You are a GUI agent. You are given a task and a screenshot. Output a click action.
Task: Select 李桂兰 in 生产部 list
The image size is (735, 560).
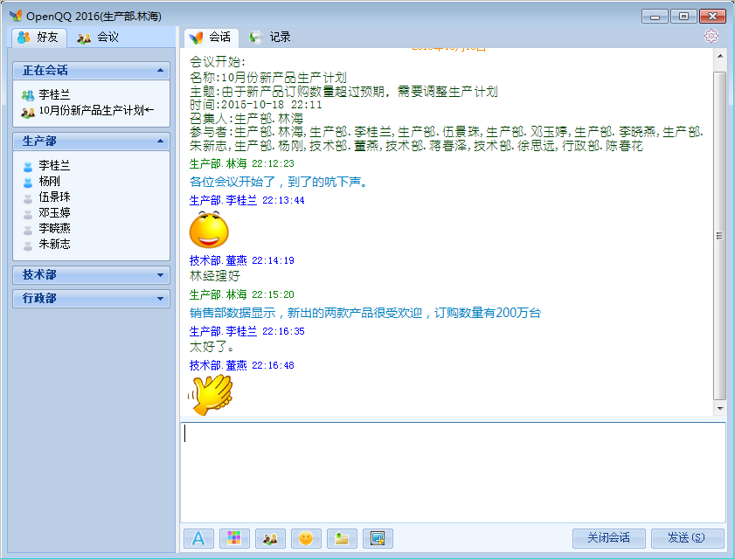54,165
